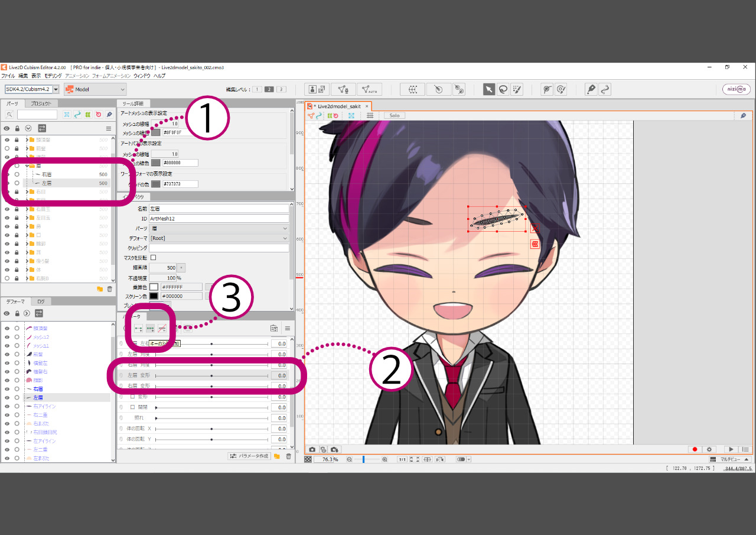This screenshot has height=535, width=756.
Task: Open the parts palette hamburger menu
Action: tap(109, 128)
